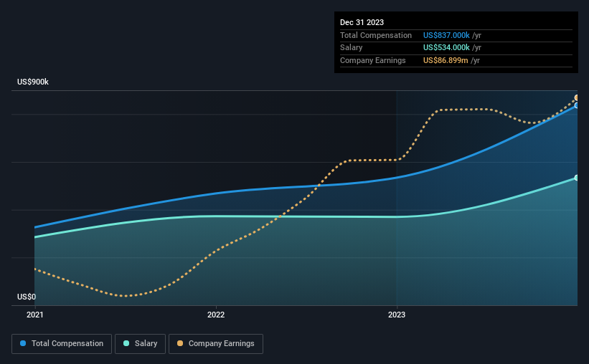Click the US$900k y-axis label
Screen dimensions: 589x364
click(33, 82)
